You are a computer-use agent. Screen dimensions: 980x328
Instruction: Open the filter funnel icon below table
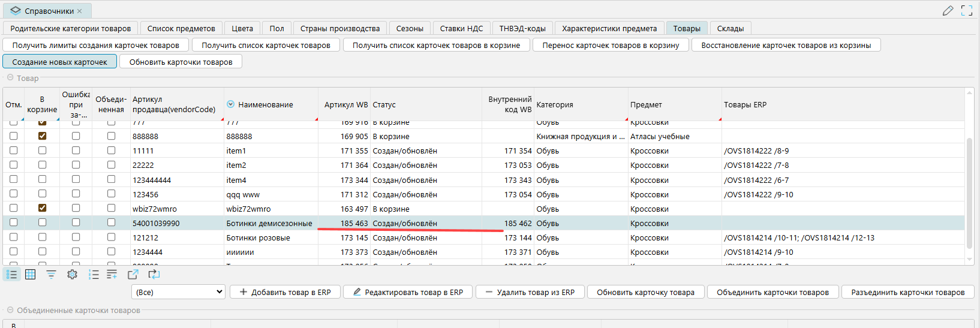(x=51, y=275)
